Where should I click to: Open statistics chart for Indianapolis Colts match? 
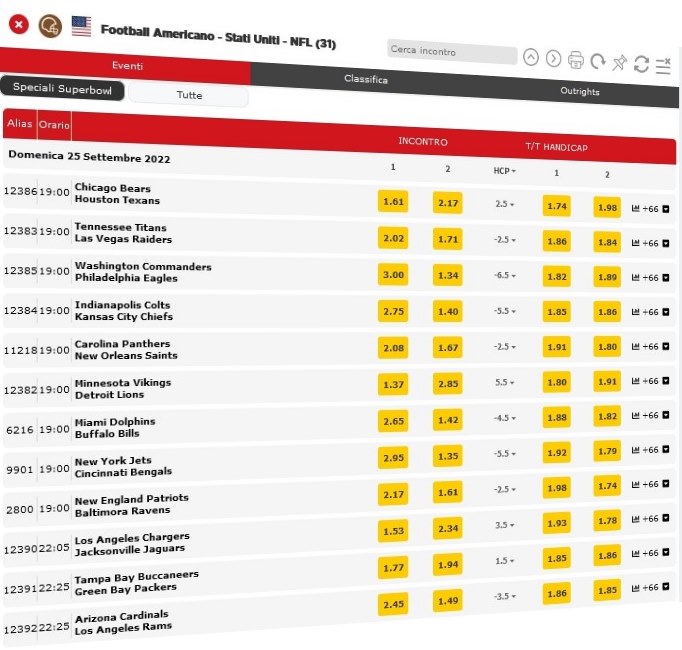[635, 312]
